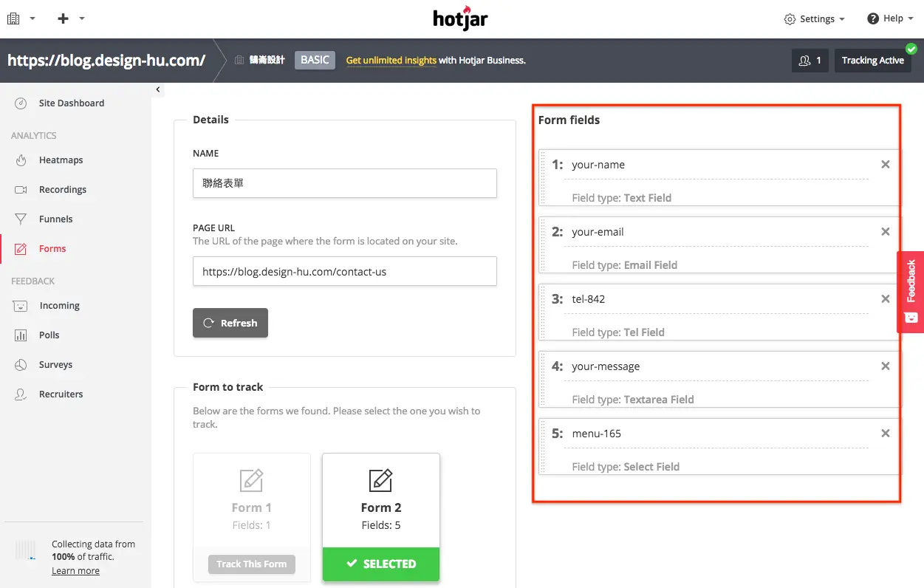
Task: Open Surveys in the sidebar
Action: click(55, 365)
